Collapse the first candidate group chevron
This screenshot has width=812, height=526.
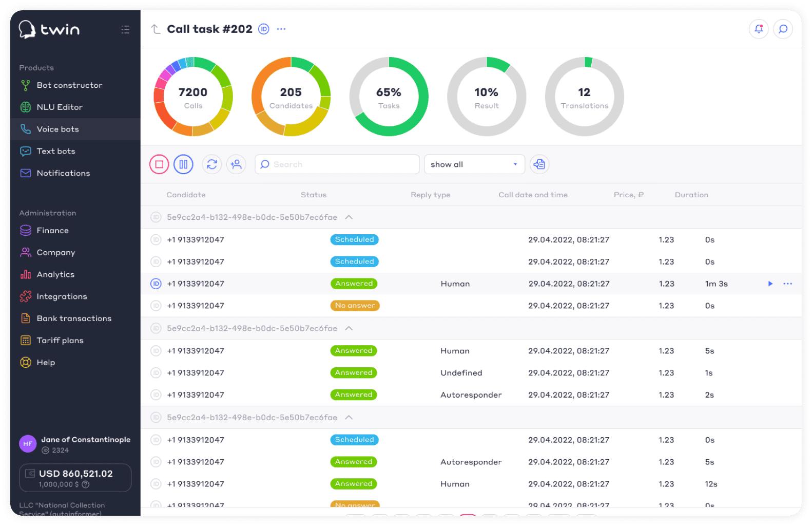coord(349,217)
